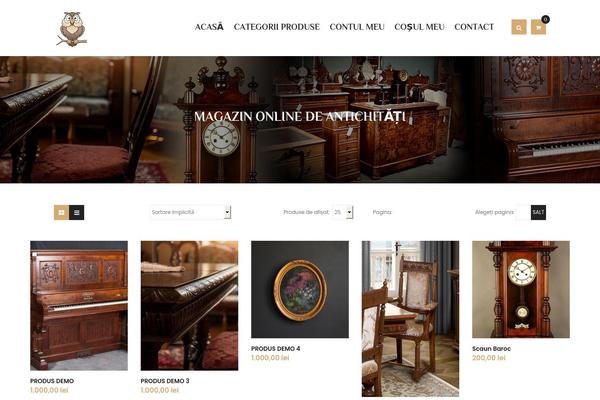Open the antique piano product thumbnail
Viewport: 600px width, 400px height.
tap(79, 305)
